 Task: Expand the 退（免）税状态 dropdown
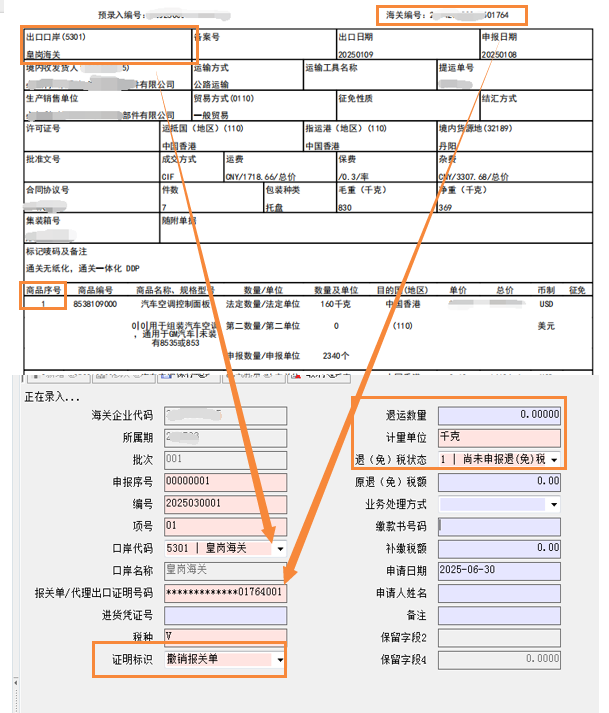pyautogui.click(x=554, y=460)
